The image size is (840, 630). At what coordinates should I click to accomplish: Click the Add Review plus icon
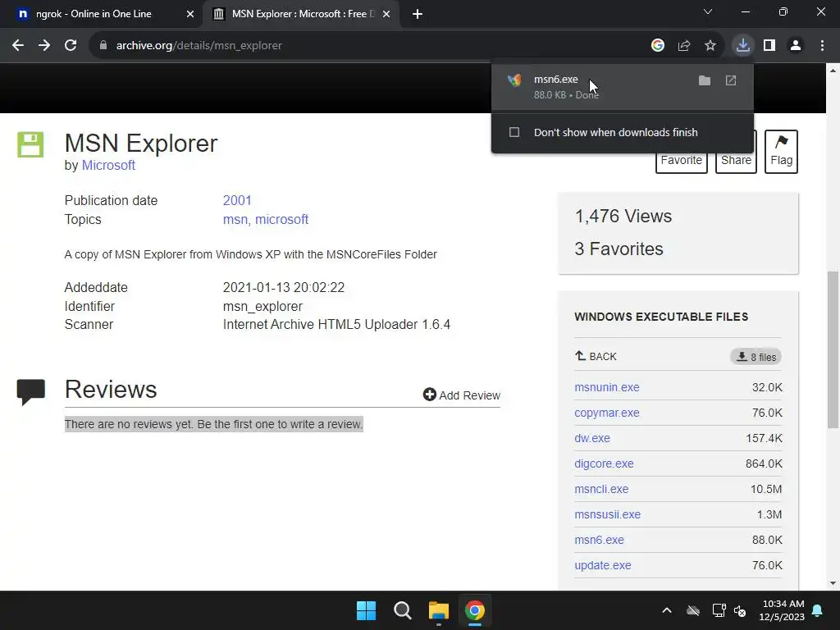429,395
